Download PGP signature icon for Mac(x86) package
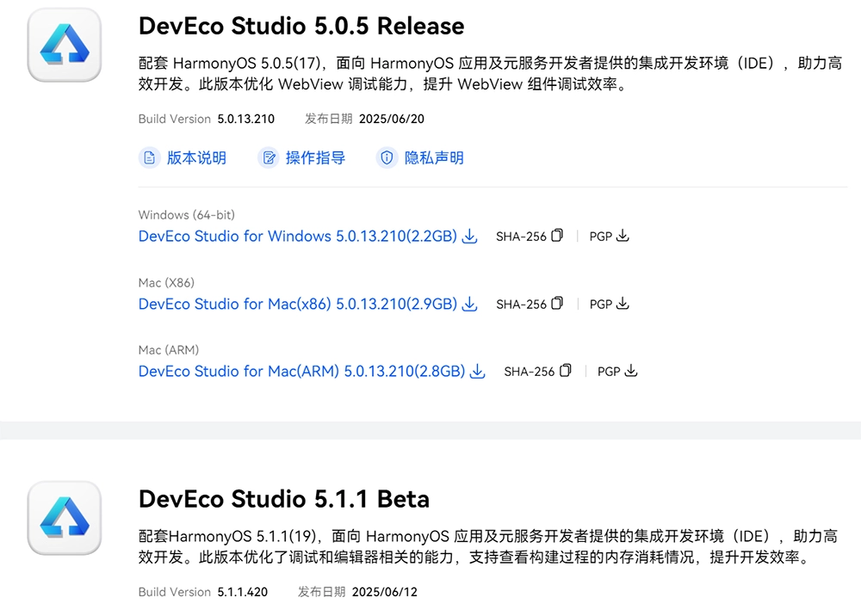 623,304
